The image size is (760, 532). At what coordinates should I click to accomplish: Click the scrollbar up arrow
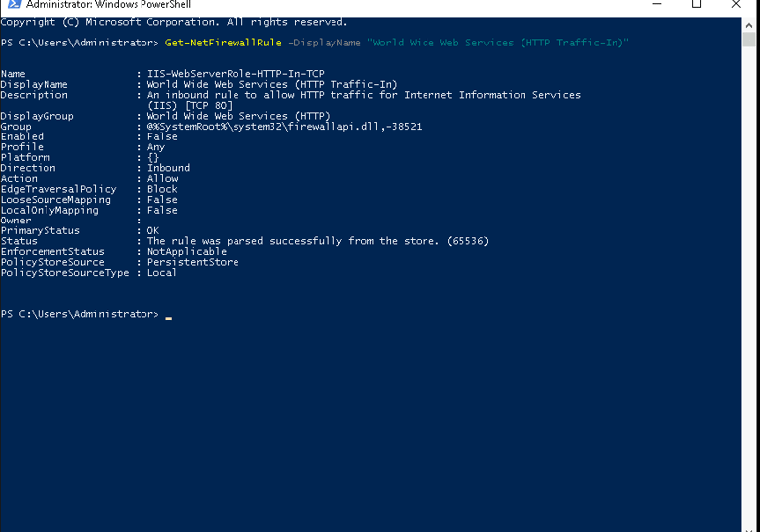point(749,25)
